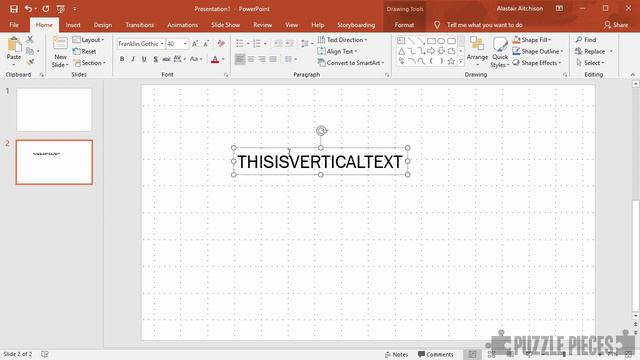This screenshot has width=640, height=360.
Task: Click the rotation handle above text box
Action: (x=321, y=131)
